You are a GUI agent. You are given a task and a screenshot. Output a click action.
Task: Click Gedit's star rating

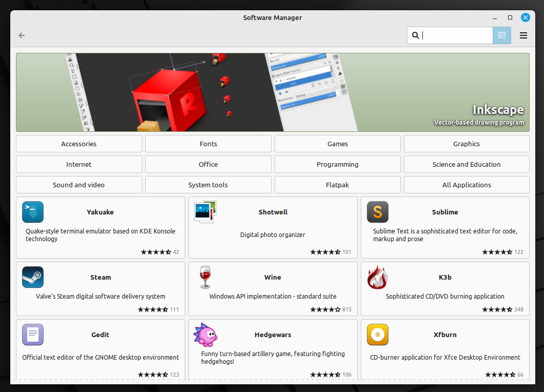tap(153, 375)
